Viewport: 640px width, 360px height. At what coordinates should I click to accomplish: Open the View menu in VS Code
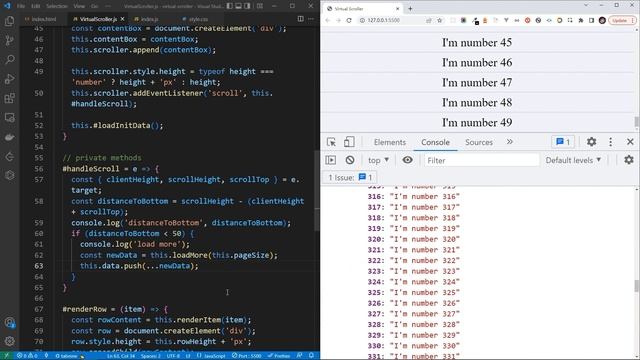click(x=79, y=6)
